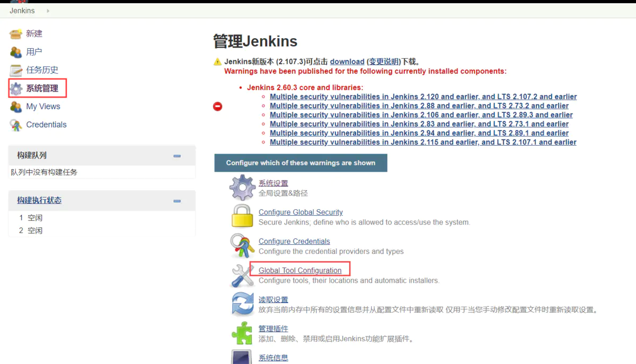
Task: Open the Jenkins 2.88 and earlier vulnerabilities link
Action: tap(419, 106)
